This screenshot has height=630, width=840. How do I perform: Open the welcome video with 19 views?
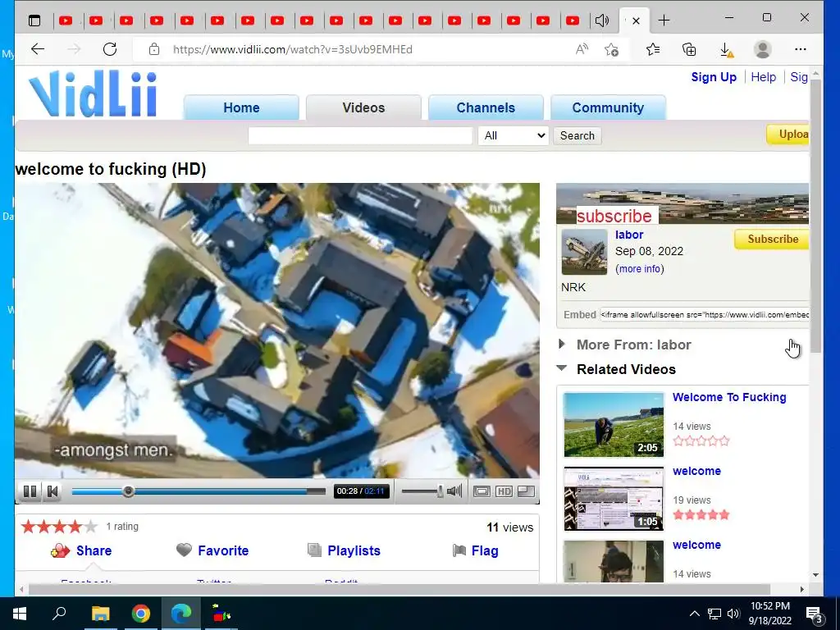[696, 472]
